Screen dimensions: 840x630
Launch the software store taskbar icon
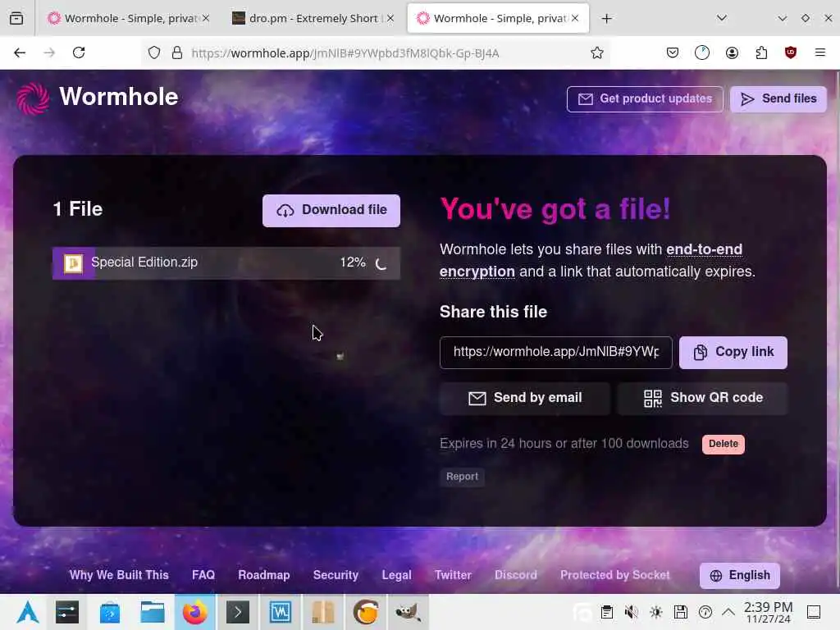pos(110,612)
